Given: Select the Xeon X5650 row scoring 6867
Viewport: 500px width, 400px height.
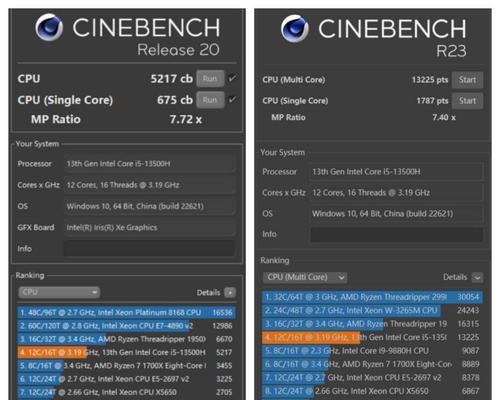Looking at the screenshot, I should click(x=373, y=391).
